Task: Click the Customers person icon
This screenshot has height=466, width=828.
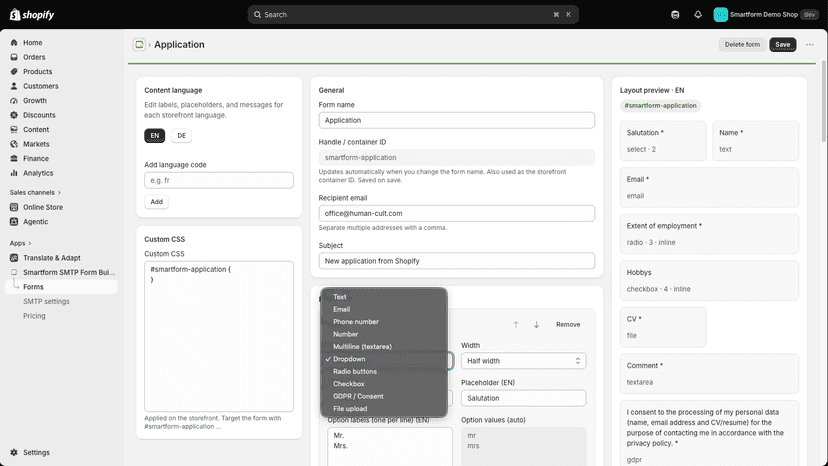Action: coord(14,86)
